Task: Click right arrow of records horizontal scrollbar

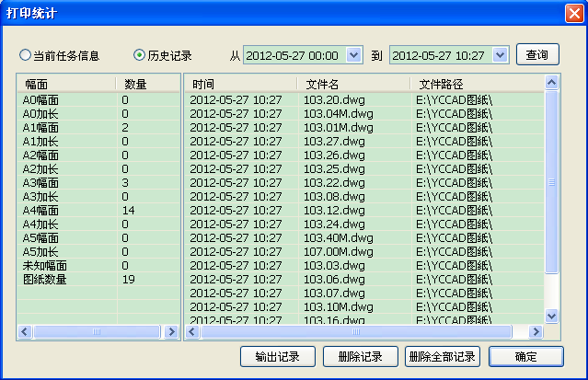Action: point(536,331)
